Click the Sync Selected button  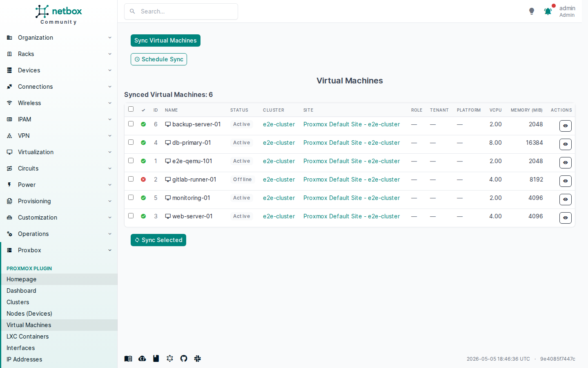coord(158,240)
